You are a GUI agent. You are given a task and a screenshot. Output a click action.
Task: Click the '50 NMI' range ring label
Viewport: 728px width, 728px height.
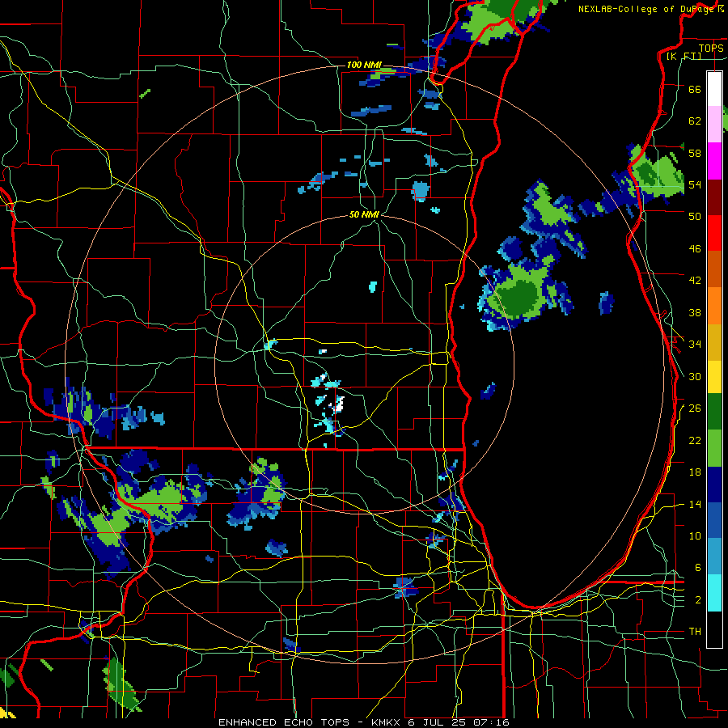[365, 214]
